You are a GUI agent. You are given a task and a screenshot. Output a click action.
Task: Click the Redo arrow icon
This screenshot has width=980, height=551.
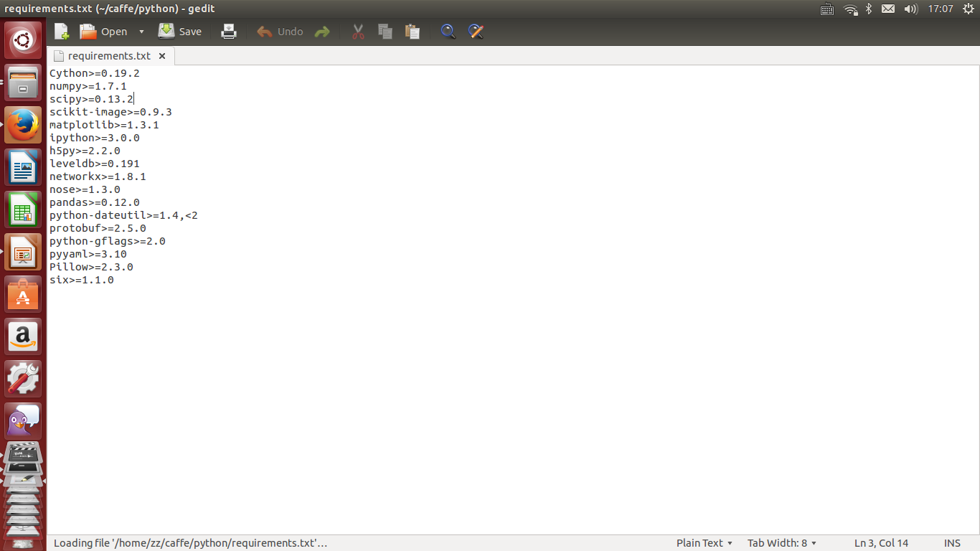pyautogui.click(x=322, y=32)
